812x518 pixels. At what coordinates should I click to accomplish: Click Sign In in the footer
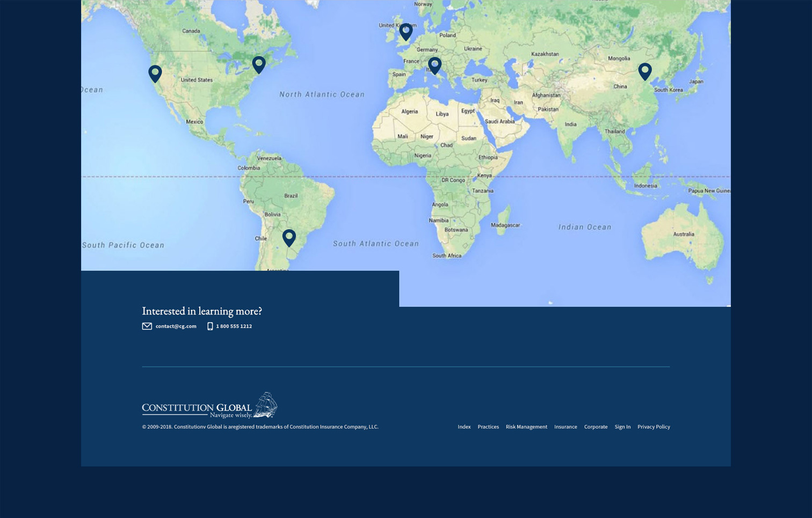(622, 427)
